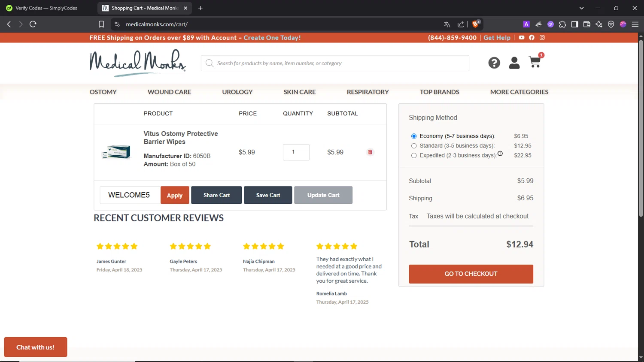Click the Update Cart button

click(323, 195)
